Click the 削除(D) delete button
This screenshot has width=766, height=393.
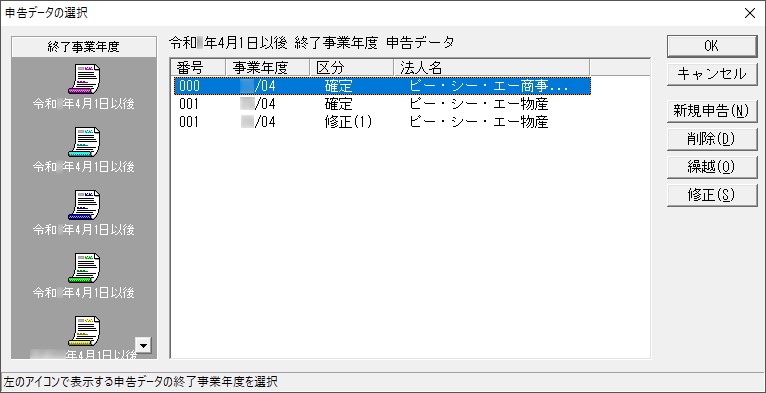pos(712,139)
